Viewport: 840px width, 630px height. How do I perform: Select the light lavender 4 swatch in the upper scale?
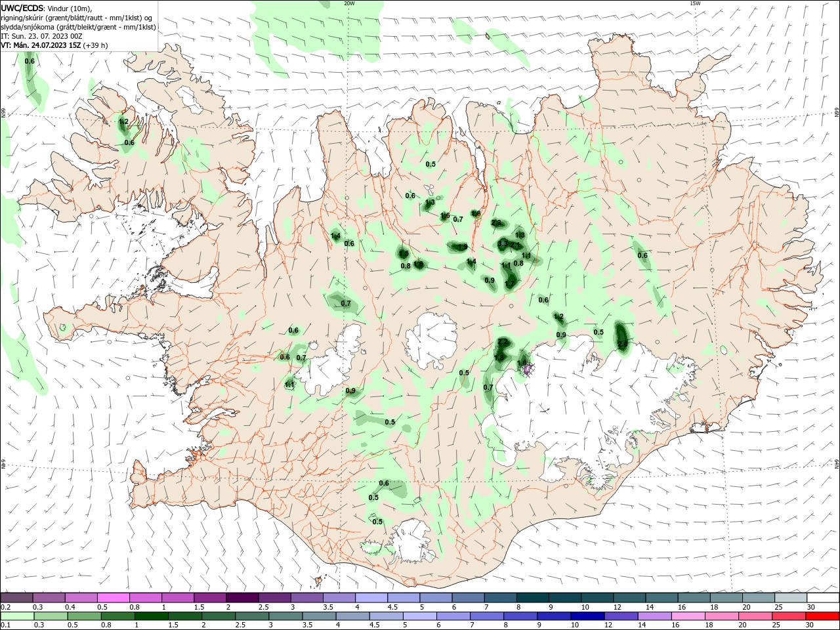pyautogui.click(x=371, y=598)
